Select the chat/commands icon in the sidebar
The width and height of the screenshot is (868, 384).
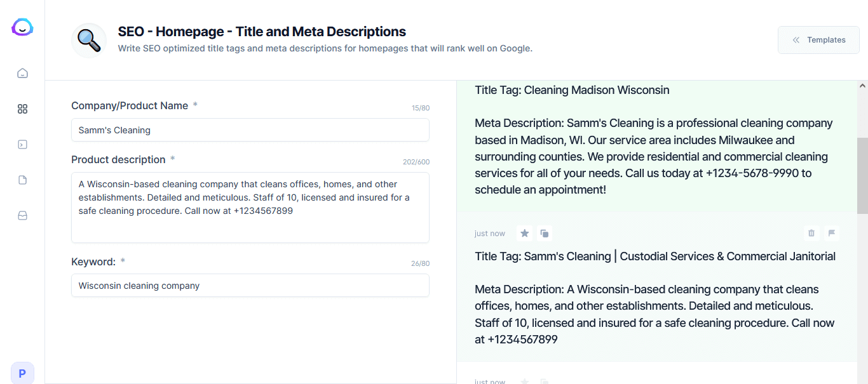(x=22, y=144)
